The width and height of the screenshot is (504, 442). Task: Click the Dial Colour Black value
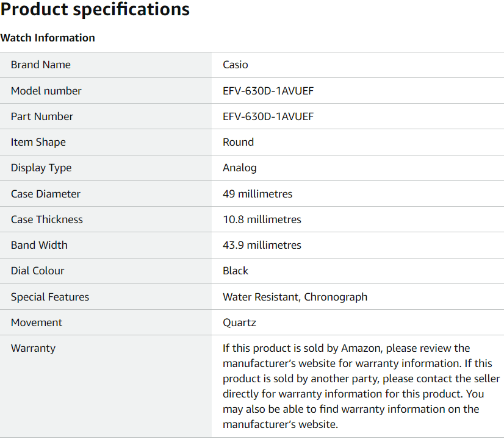236,271
